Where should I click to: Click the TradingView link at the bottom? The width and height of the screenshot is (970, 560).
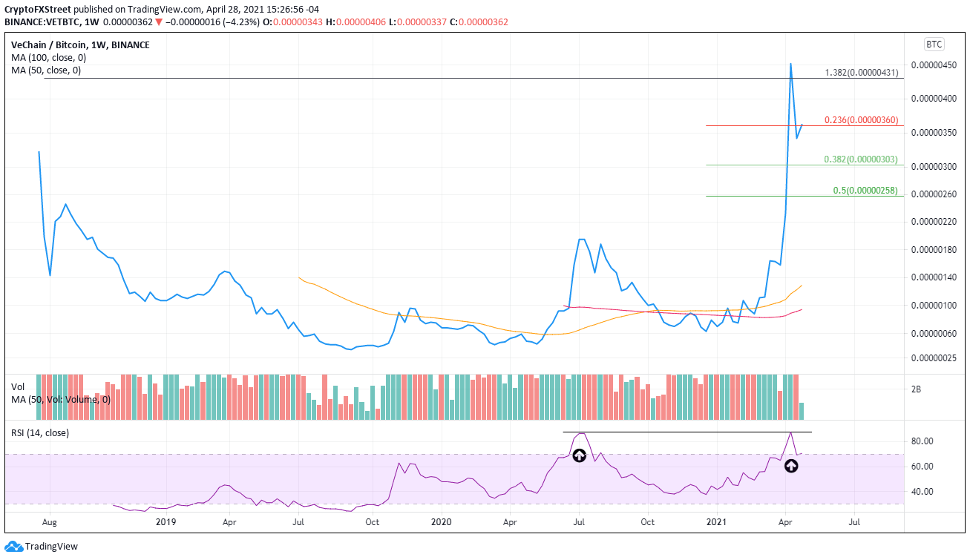tap(52, 547)
